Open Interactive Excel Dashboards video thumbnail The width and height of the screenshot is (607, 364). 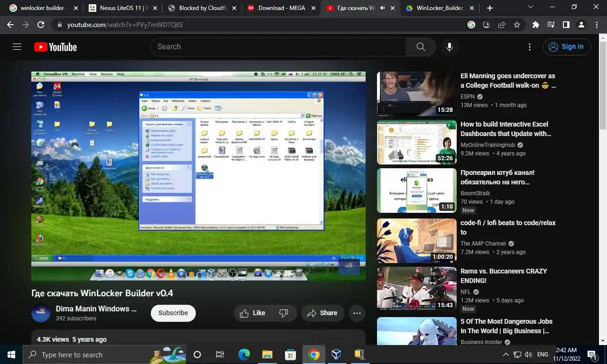coord(417,142)
